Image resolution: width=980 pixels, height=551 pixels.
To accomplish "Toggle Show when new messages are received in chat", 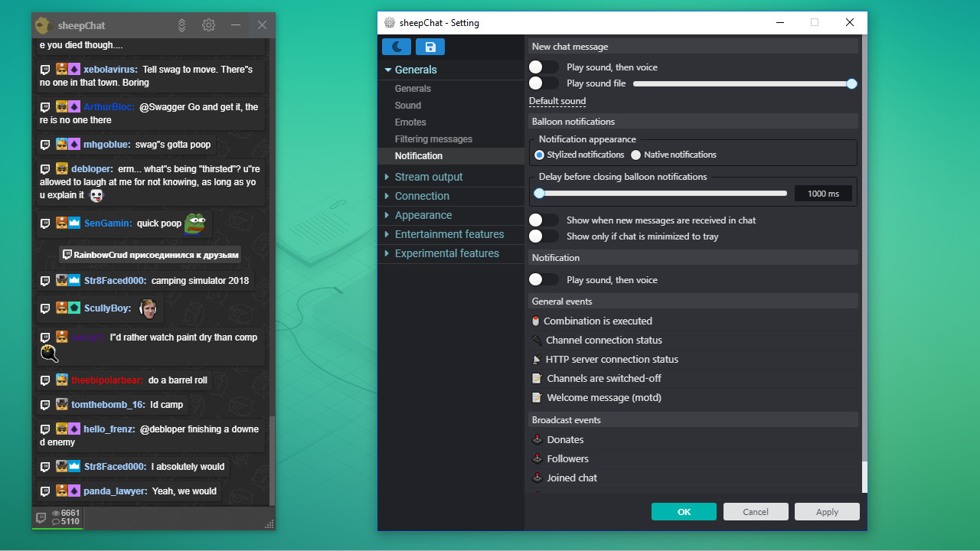I will 544,220.
